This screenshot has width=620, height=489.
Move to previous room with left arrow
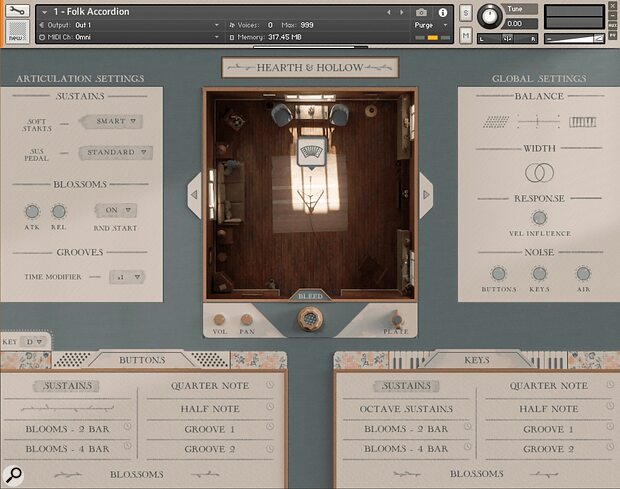(x=194, y=194)
